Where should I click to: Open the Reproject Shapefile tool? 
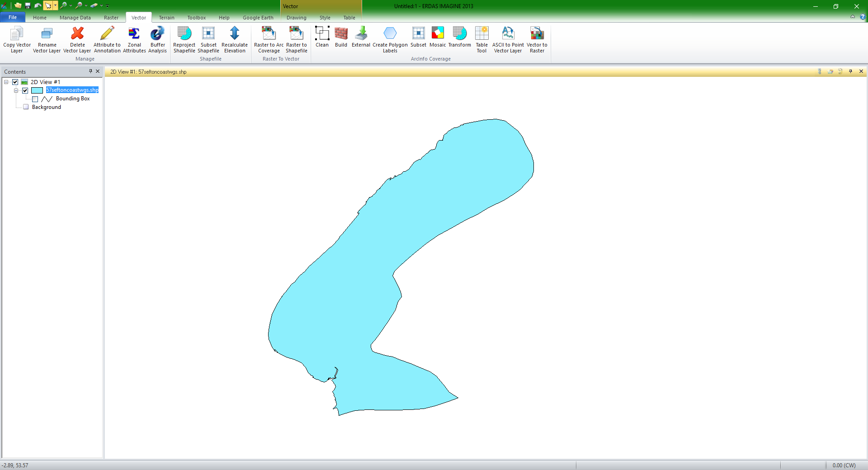(x=184, y=40)
